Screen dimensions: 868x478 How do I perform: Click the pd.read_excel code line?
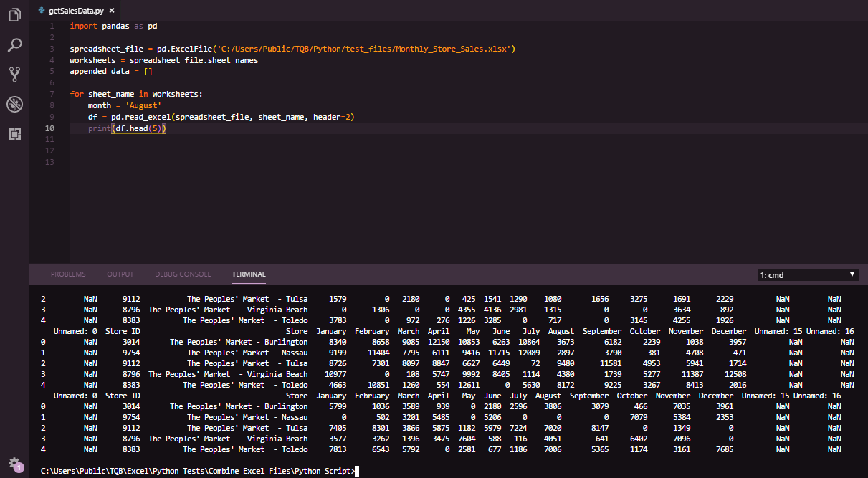tap(221, 117)
